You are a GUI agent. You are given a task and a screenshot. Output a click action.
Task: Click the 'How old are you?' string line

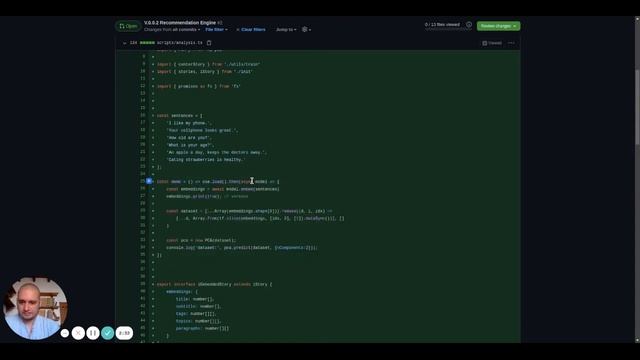coord(189,138)
